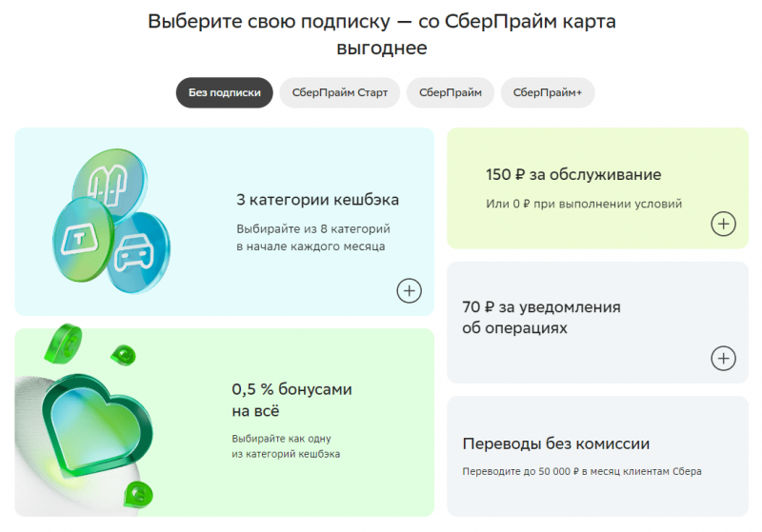Click the cashback category coins illustration
762x532 pixels.
111,221
